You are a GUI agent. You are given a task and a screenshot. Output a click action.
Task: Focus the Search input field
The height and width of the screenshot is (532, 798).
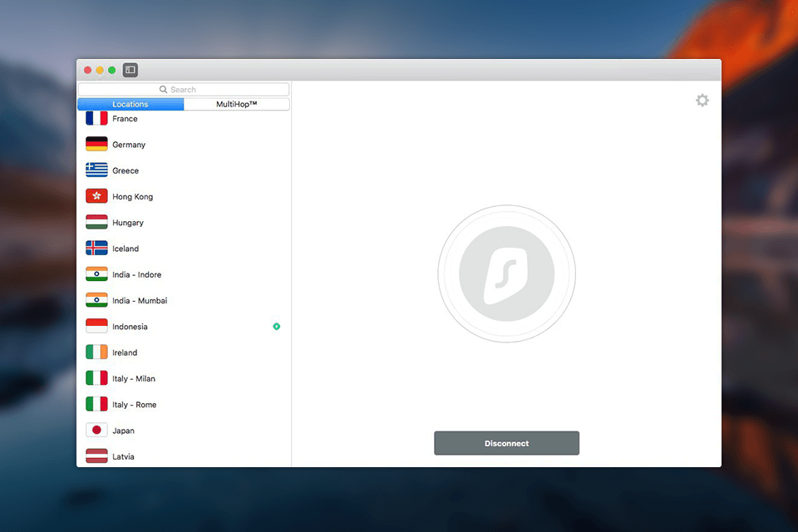(184, 89)
